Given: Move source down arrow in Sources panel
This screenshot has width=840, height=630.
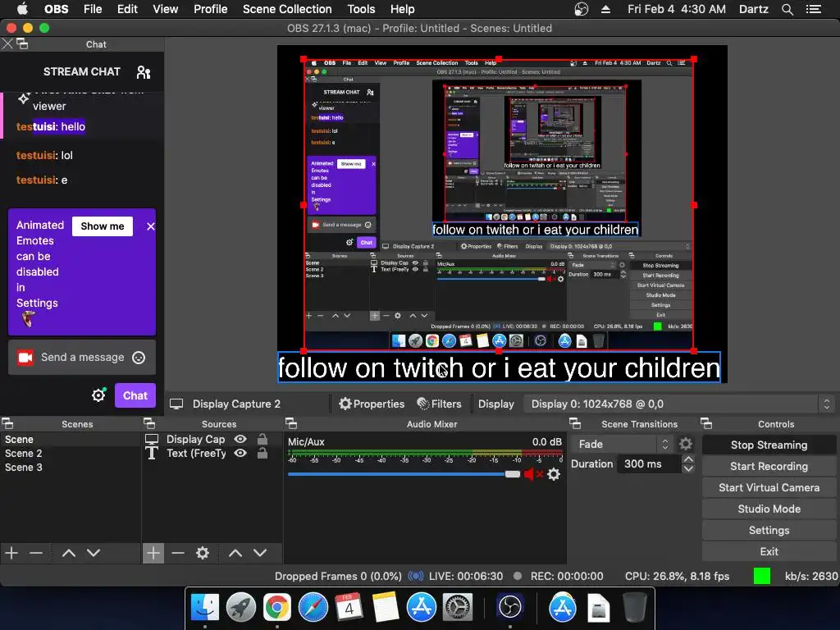Looking at the screenshot, I should click(x=260, y=553).
